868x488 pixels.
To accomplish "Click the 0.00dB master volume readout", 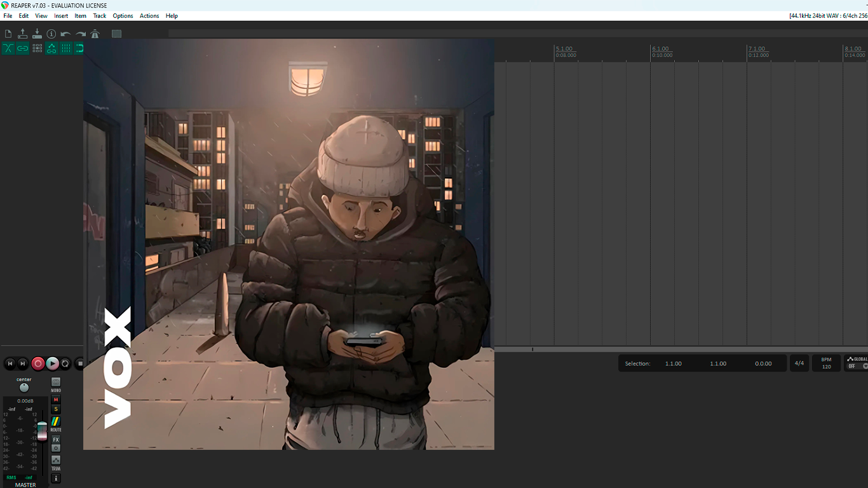I will point(25,401).
